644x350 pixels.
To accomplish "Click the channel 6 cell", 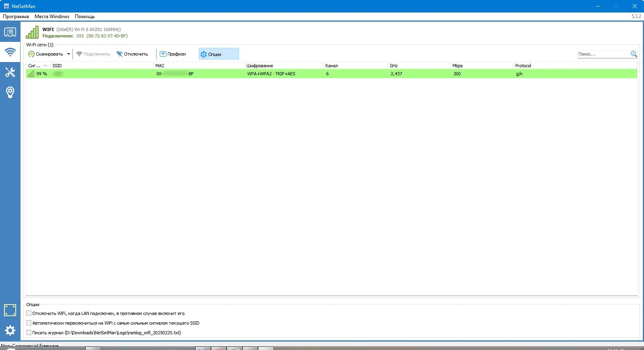I will [x=327, y=74].
